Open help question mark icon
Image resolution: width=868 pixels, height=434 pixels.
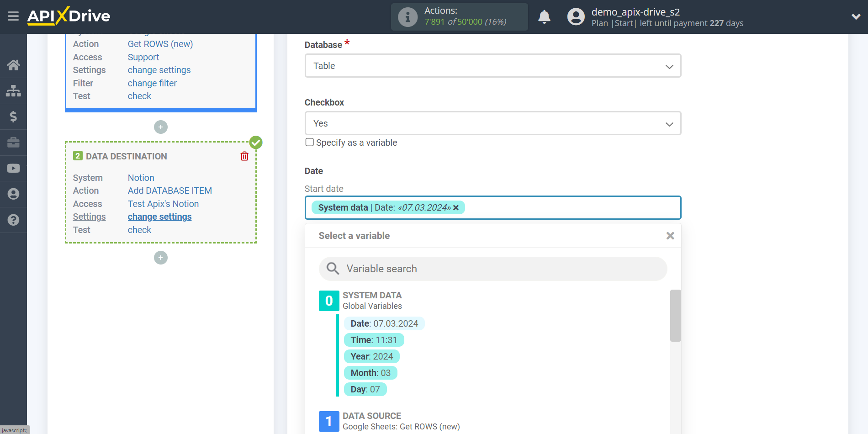point(13,220)
